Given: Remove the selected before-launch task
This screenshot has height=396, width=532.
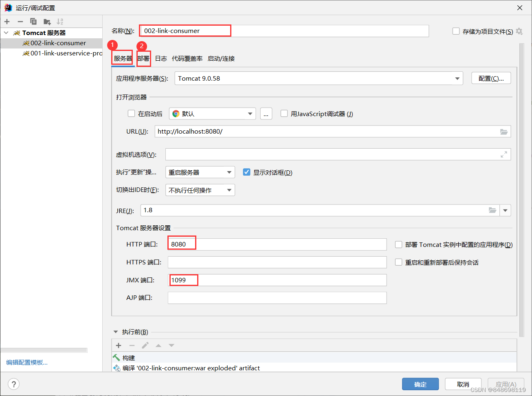Looking at the screenshot, I should [132, 345].
